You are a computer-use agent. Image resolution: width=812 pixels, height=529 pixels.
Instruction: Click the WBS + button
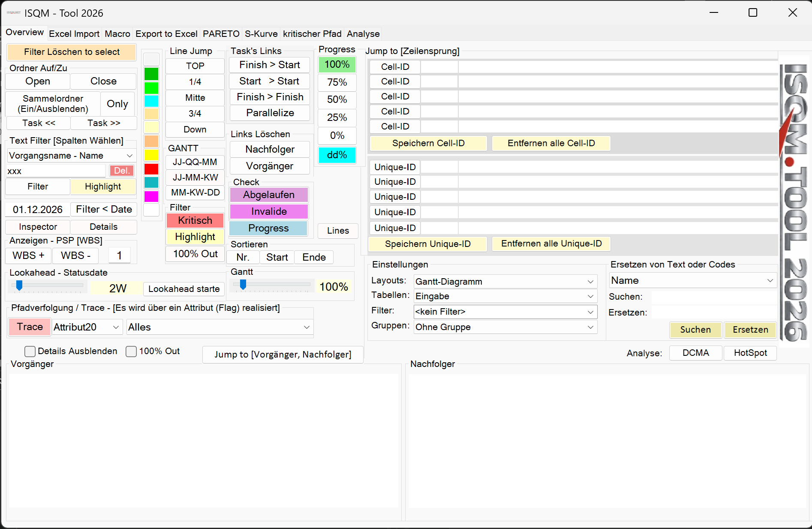tap(28, 255)
